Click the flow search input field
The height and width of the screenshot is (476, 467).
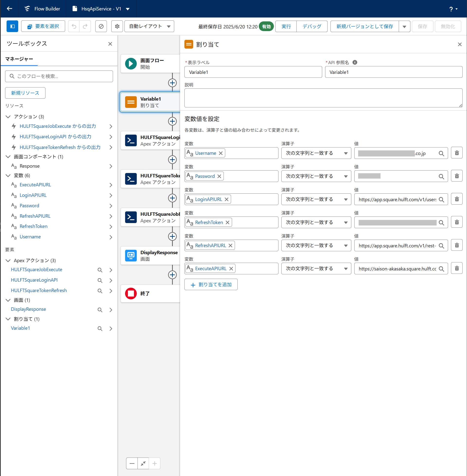click(59, 76)
